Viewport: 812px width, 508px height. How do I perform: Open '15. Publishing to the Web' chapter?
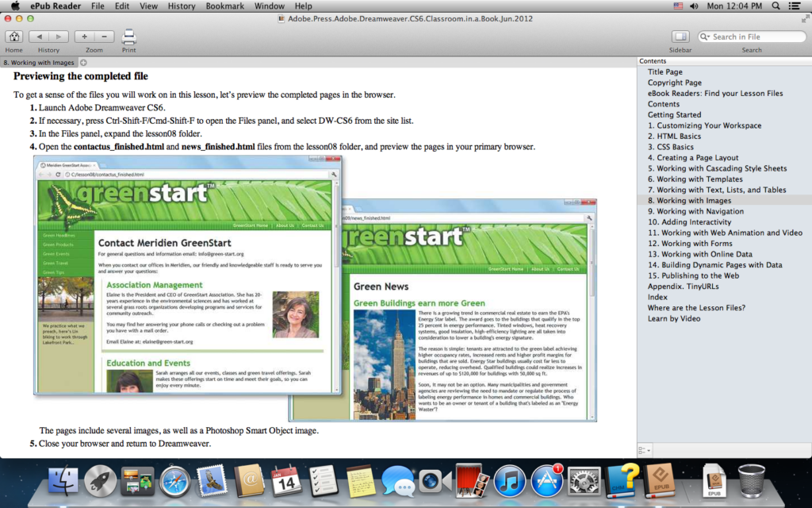(x=693, y=275)
